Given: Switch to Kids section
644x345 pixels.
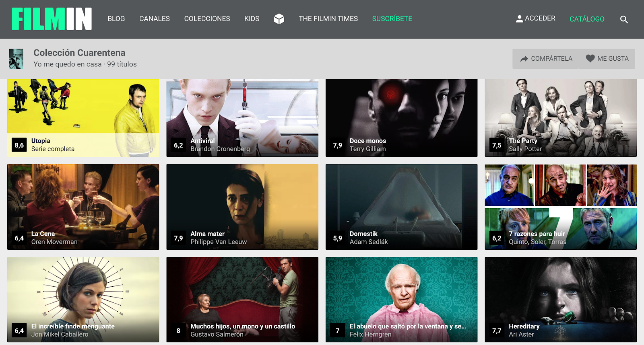Looking at the screenshot, I should (252, 19).
